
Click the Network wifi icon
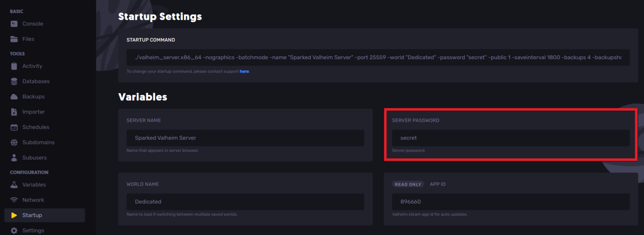pos(14,200)
